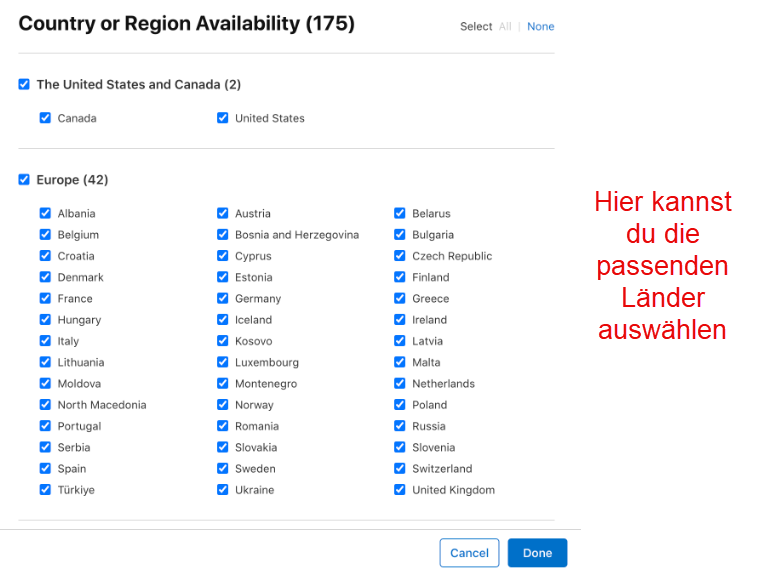The image size is (774, 571).
Task: Uncheck United Kingdom checkbox
Action: [x=400, y=489]
